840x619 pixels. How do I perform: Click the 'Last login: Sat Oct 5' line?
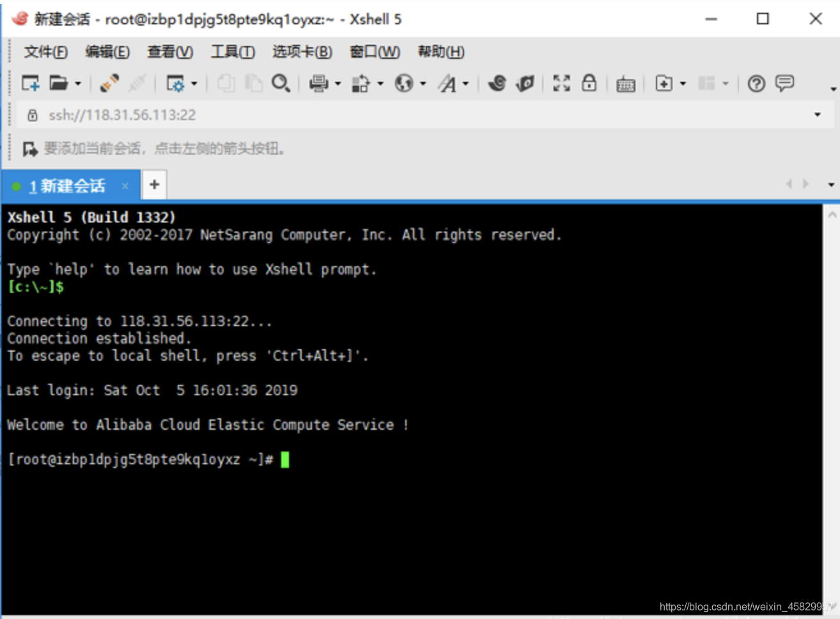(x=152, y=391)
